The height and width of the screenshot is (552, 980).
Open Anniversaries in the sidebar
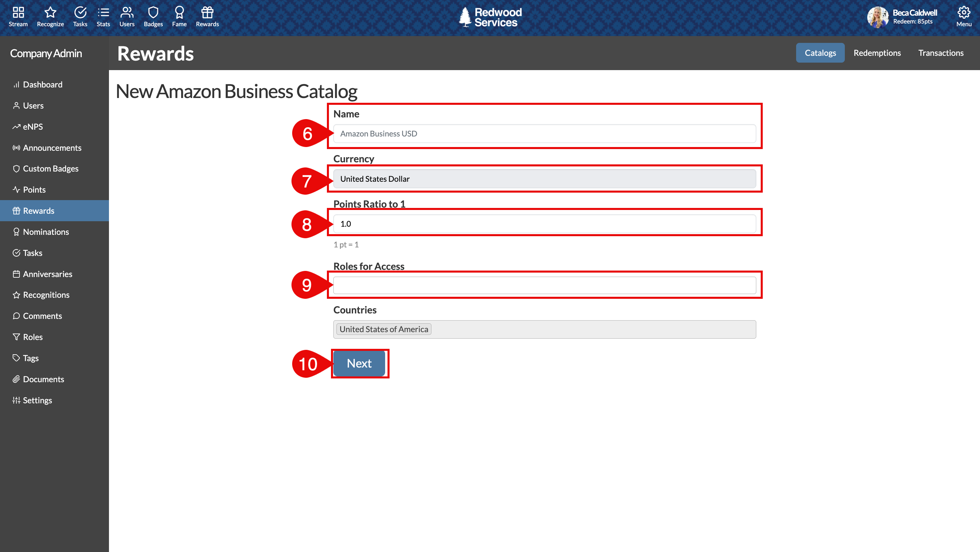tap(54, 274)
